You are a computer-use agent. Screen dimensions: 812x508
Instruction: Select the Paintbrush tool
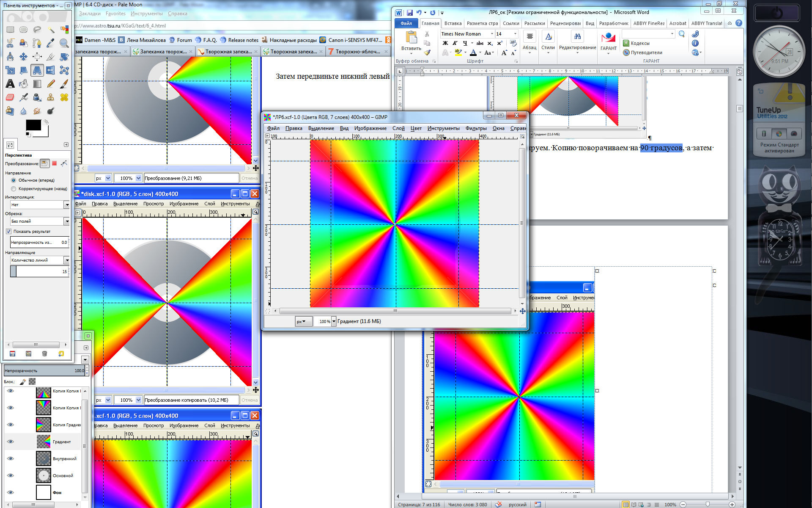click(x=64, y=84)
